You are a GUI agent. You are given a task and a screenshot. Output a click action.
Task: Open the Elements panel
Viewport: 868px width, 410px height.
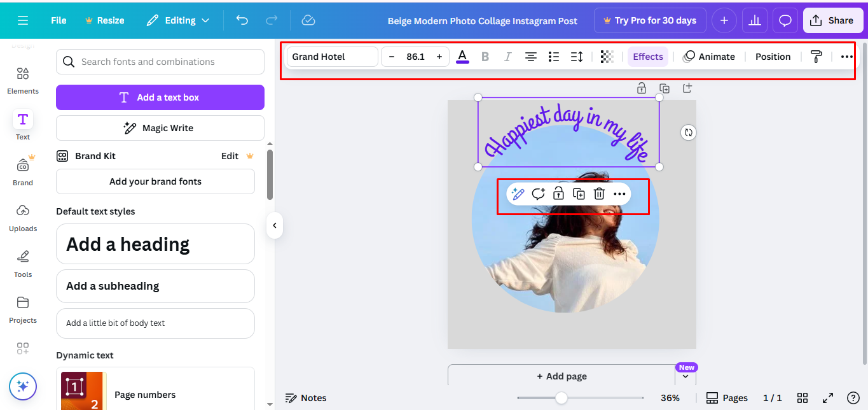click(x=22, y=79)
